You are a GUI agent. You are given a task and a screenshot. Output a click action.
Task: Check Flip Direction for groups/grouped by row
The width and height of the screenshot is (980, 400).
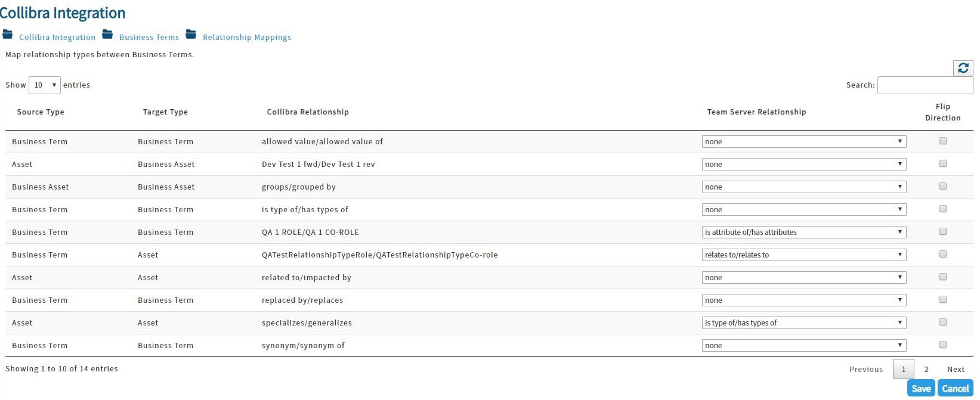click(943, 186)
